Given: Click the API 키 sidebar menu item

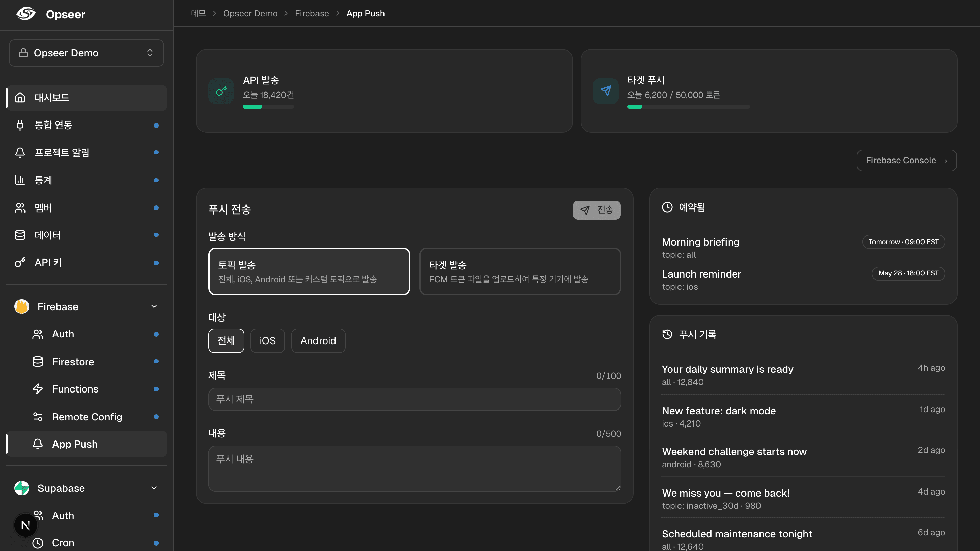Looking at the screenshot, I should pyautogui.click(x=87, y=262).
